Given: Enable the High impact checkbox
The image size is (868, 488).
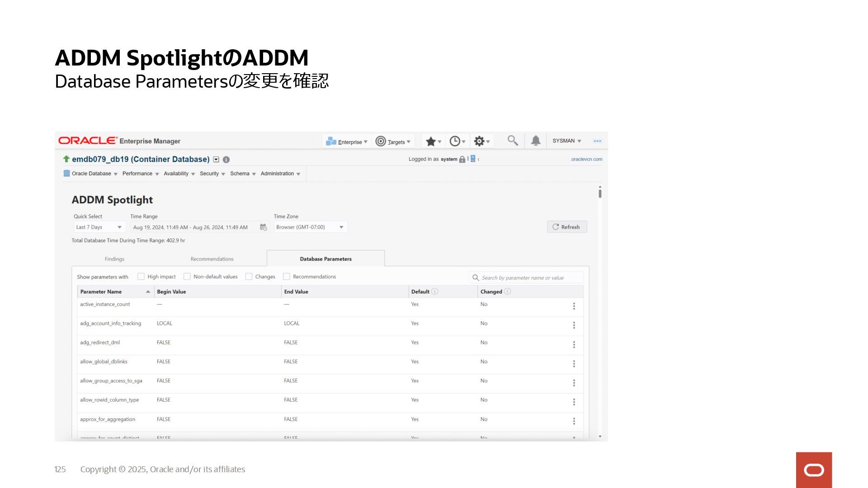Looking at the screenshot, I should click(x=141, y=277).
